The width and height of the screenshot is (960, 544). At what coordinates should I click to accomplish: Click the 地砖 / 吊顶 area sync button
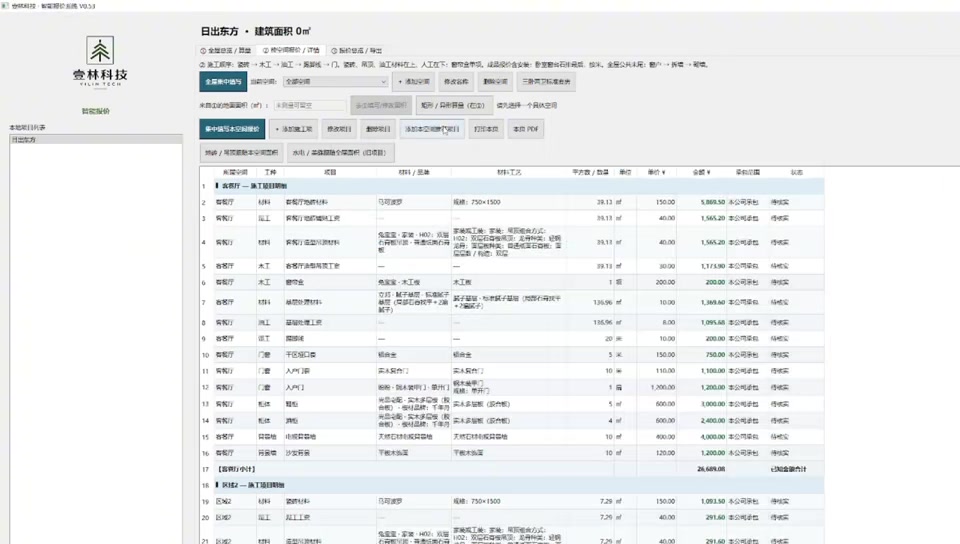tap(241, 153)
